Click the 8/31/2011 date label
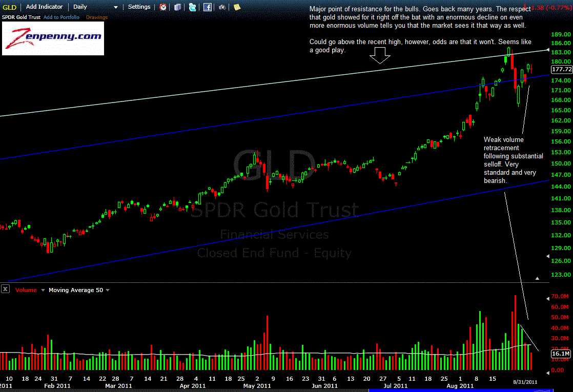Image resolution: width=573 pixels, height=392 pixels. [525, 382]
